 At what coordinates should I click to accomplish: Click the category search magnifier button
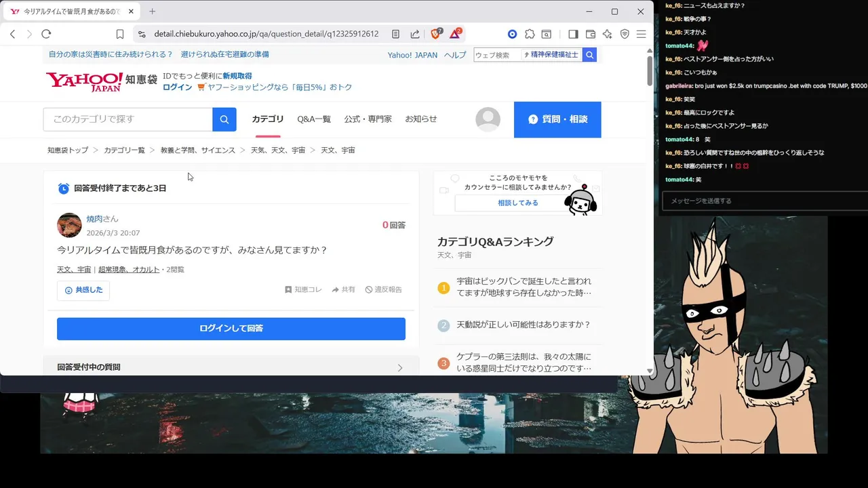pos(224,119)
